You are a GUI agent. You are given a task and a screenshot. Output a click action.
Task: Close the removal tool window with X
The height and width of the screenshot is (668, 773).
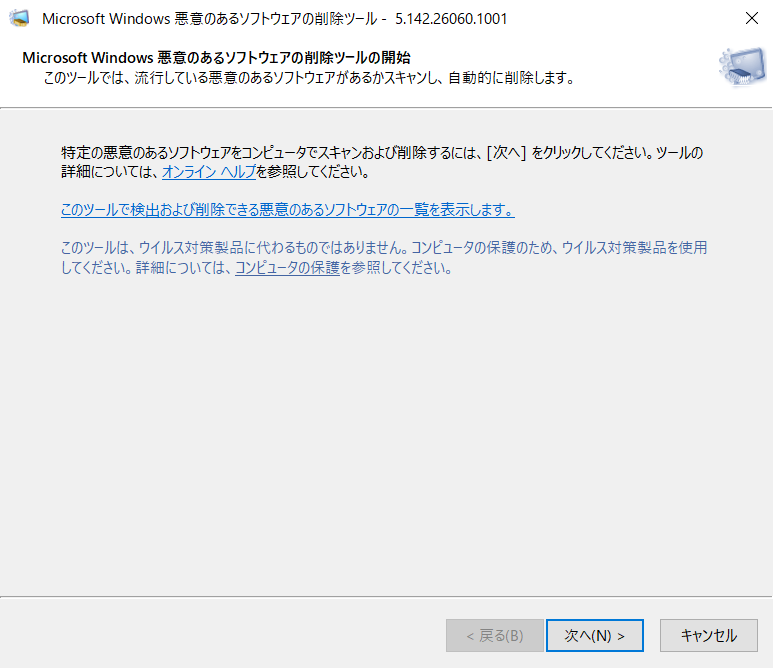click(x=751, y=18)
